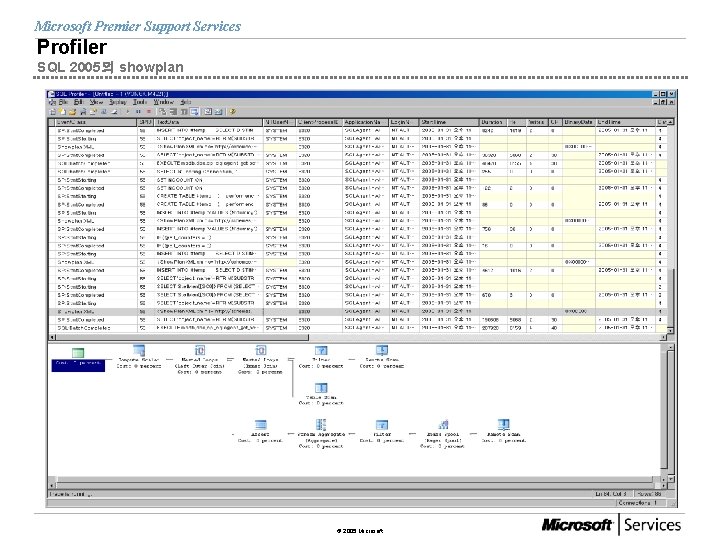This screenshot has width=720, height=540.
Task: Open the Help menu
Action: (x=186, y=102)
